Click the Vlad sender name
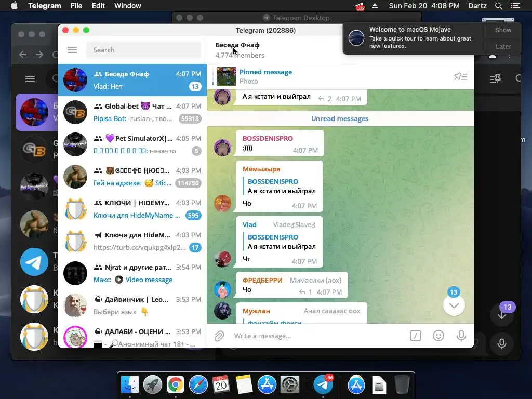The image size is (532, 399). point(249,224)
